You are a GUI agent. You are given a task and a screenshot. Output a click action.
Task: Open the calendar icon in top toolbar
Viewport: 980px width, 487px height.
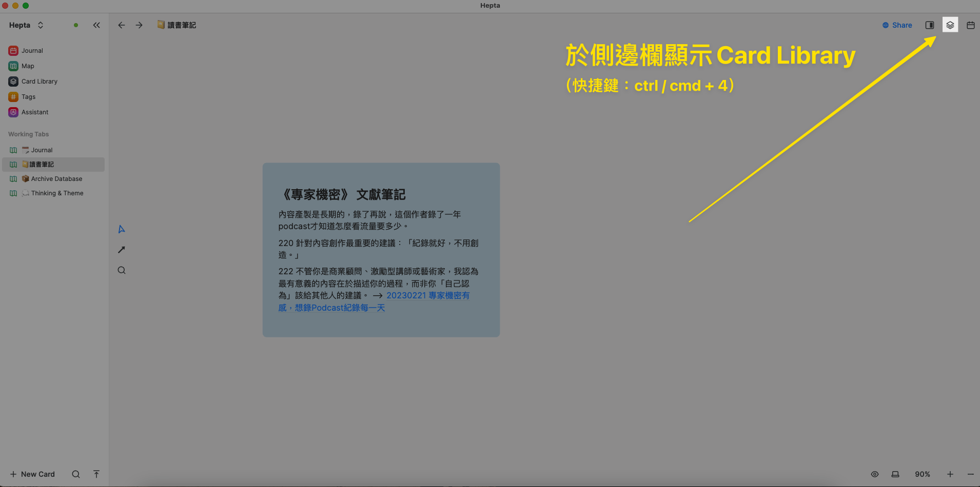(x=970, y=25)
